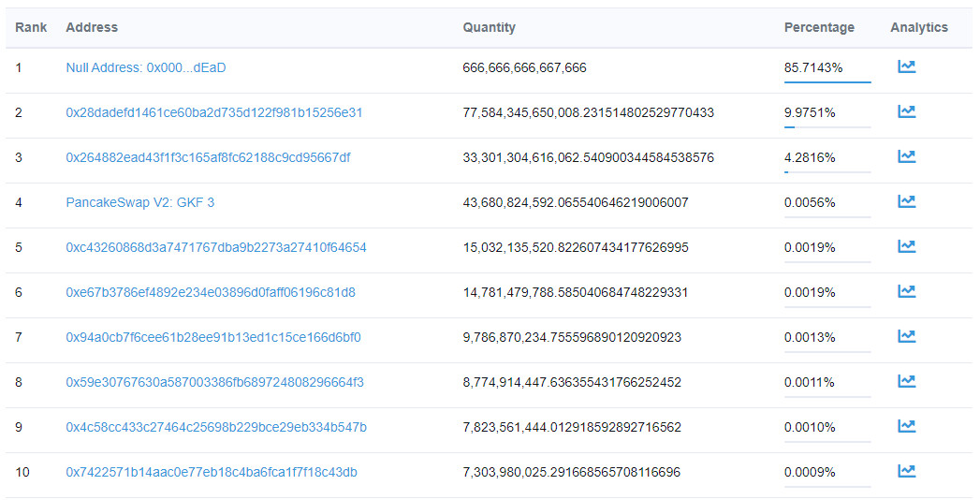Open address link starting with 0x264882ead43f
Viewport: 980px width, 500px height.
[x=208, y=157]
